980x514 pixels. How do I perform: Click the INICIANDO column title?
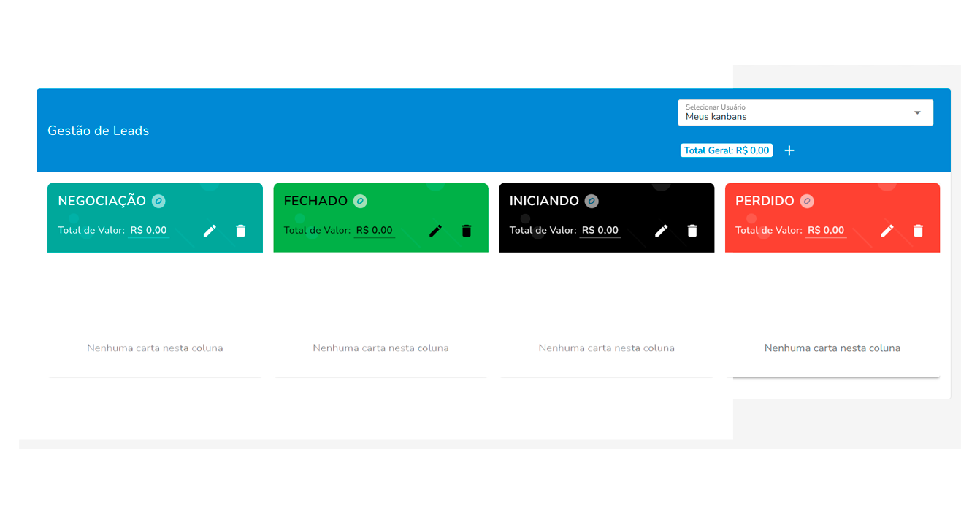tap(544, 201)
